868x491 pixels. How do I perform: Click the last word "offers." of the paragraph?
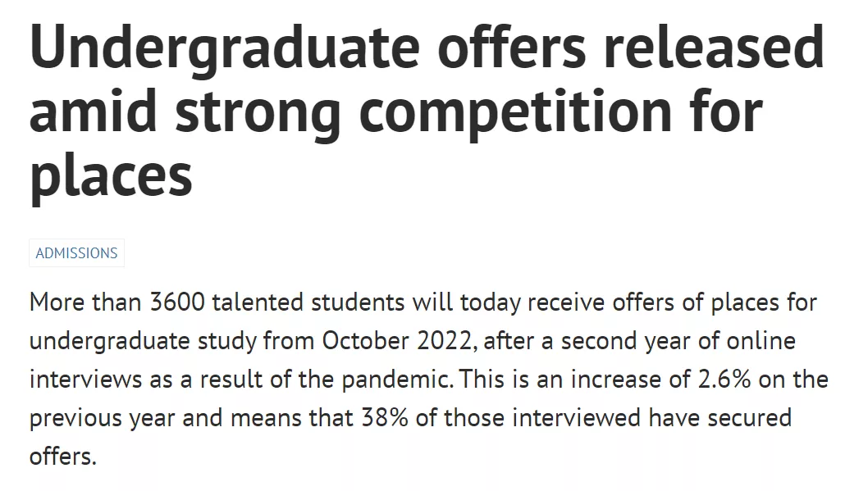click(63, 457)
